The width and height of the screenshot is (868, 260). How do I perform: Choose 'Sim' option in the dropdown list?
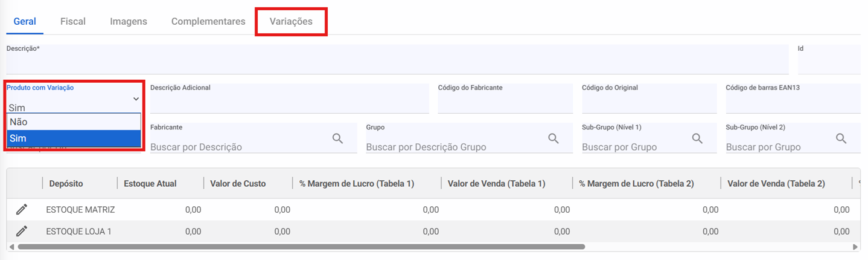click(x=74, y=138)
